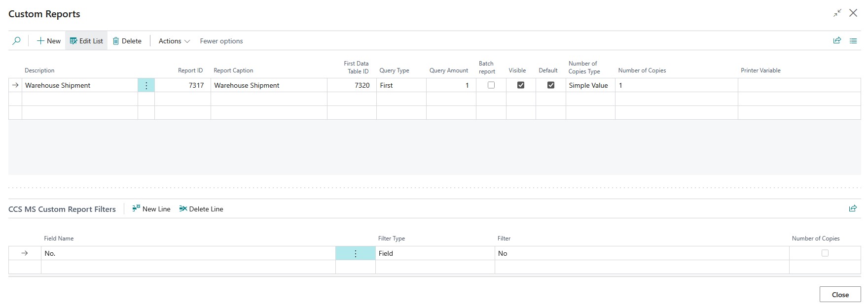Click the Delete trash icon
The image size is (868, 307).
click(x=116, y=41)
